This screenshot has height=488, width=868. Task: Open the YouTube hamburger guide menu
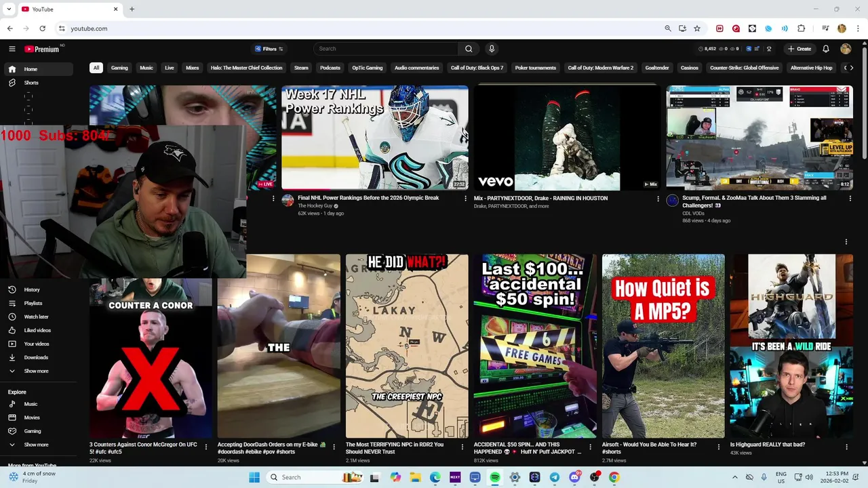click(12, 49)
